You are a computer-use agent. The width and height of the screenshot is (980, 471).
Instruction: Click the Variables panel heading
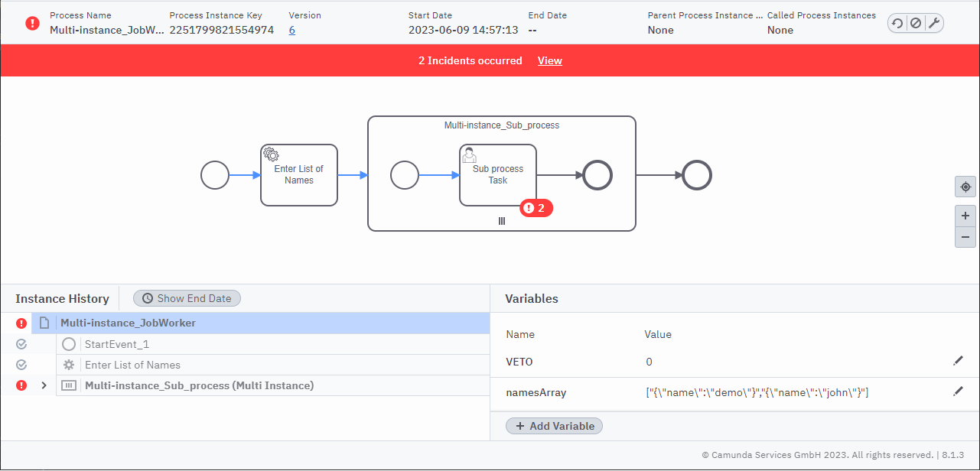[x=532, y=298]
